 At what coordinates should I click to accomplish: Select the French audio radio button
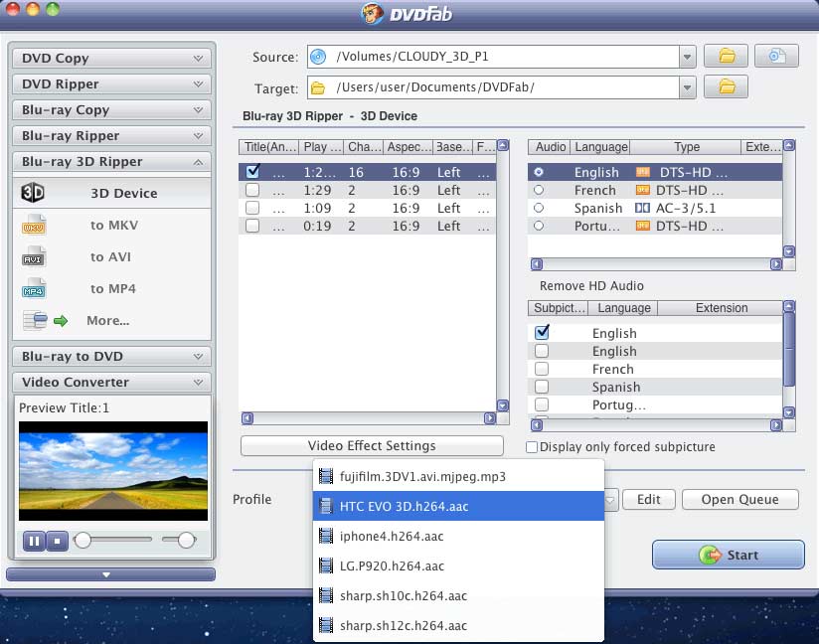click(539, 190)
